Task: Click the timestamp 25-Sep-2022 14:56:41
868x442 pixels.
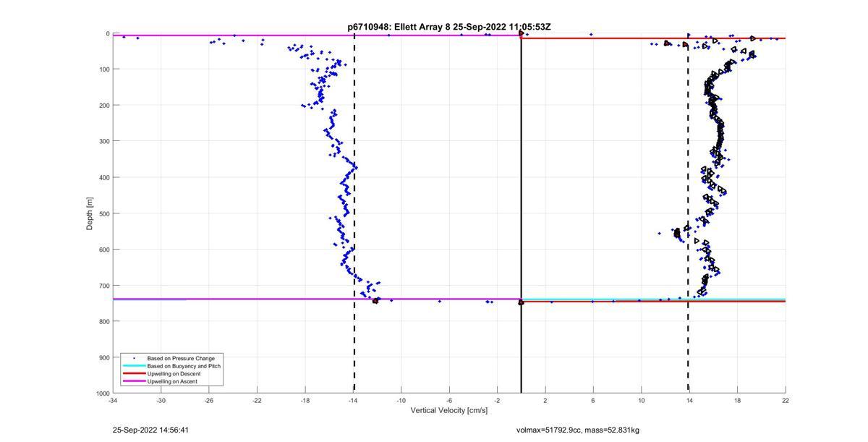Action: click(x=151, y=430)
